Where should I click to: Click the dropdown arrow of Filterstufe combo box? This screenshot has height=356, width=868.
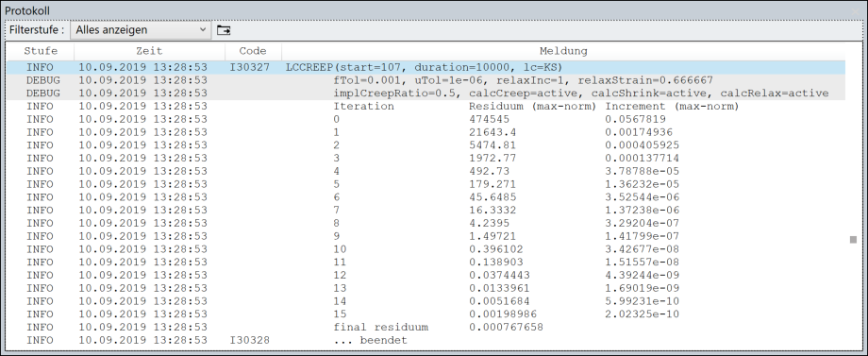point(203,30)
